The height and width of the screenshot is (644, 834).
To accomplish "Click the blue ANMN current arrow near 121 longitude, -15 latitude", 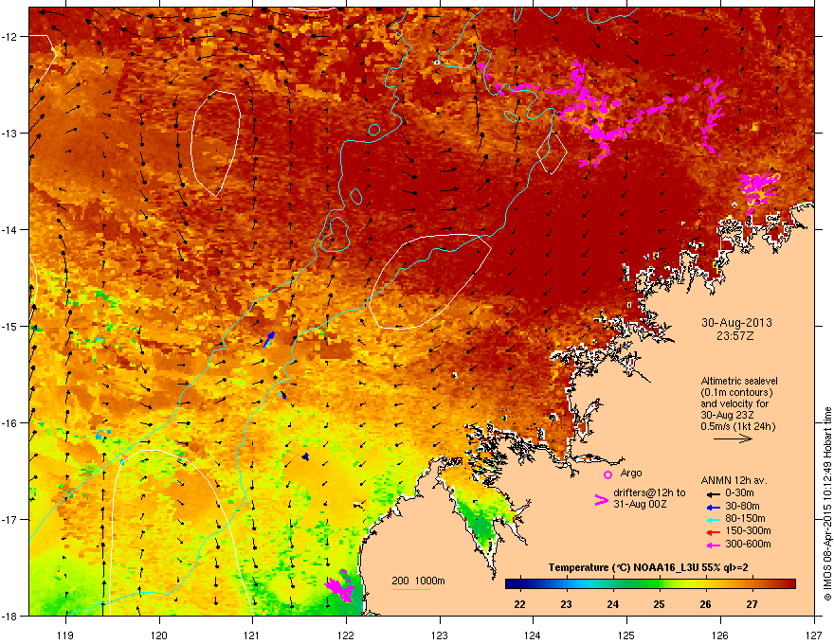I will [x=269, y=340].
